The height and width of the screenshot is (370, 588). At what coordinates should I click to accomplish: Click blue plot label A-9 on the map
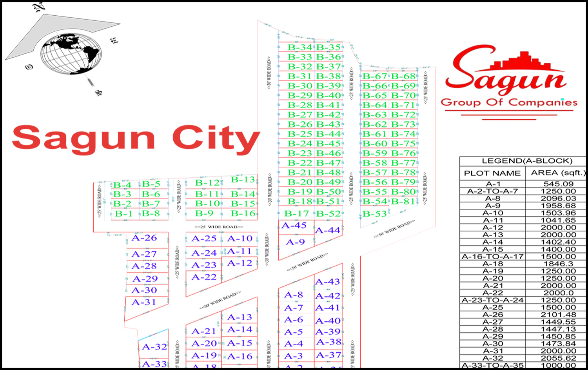point(295,242)
